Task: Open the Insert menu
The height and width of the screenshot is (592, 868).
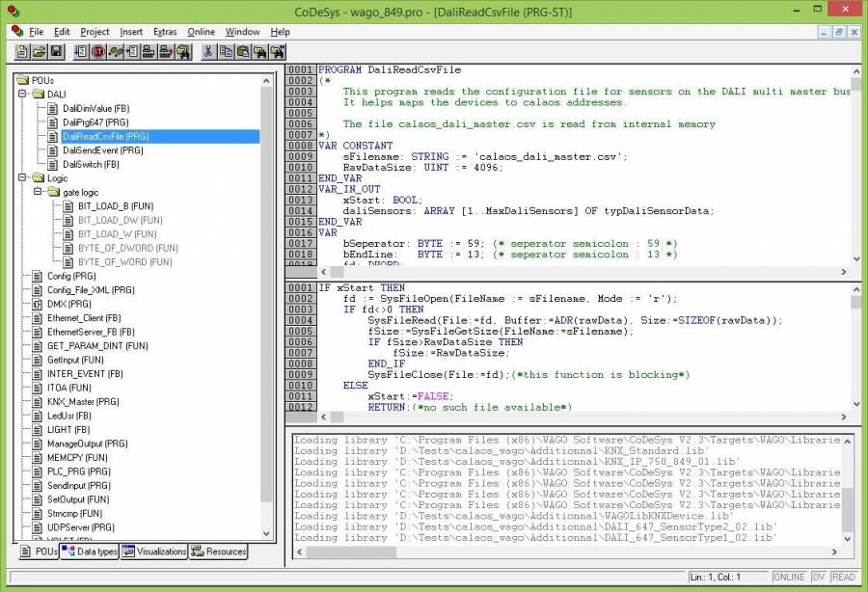Action: 131,32
